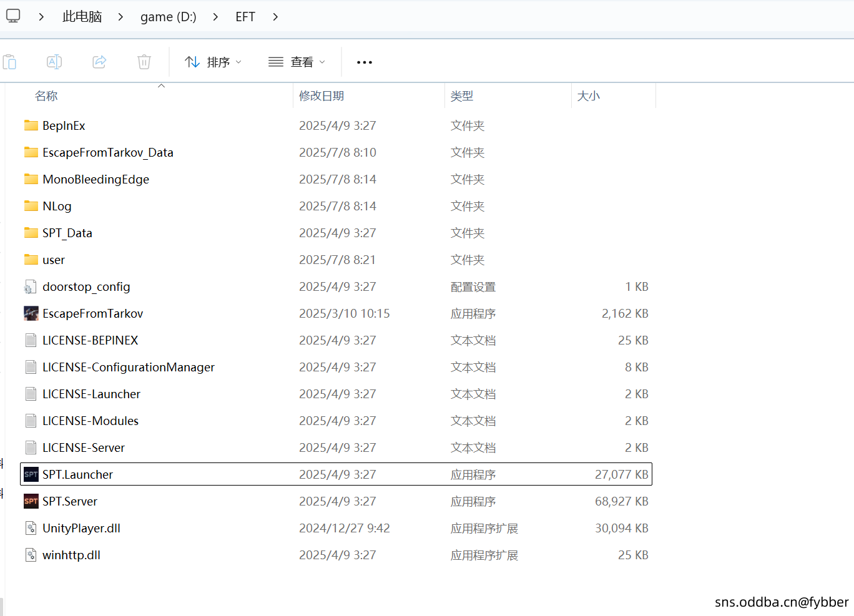The height and width of the screenshot is (616, 854).
Task: Click the 27,077 KB size value
Action: 622,474
